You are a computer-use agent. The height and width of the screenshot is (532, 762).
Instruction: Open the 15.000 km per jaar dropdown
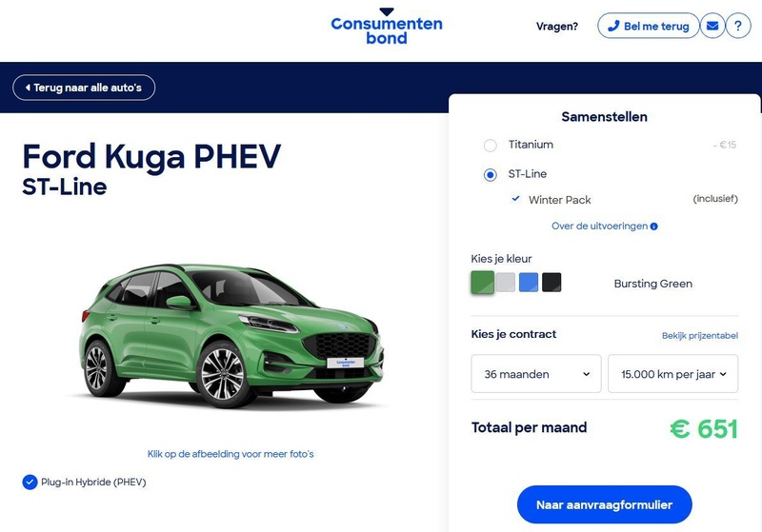[x=673, y=374]
